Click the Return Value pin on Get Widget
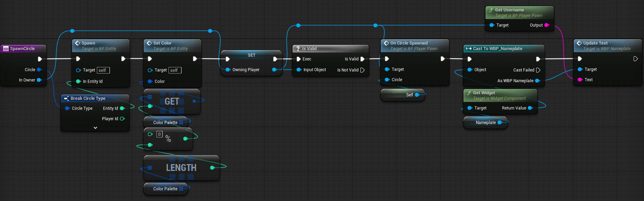The height and width of the screenshot is (201, 644). coord(530,108)
